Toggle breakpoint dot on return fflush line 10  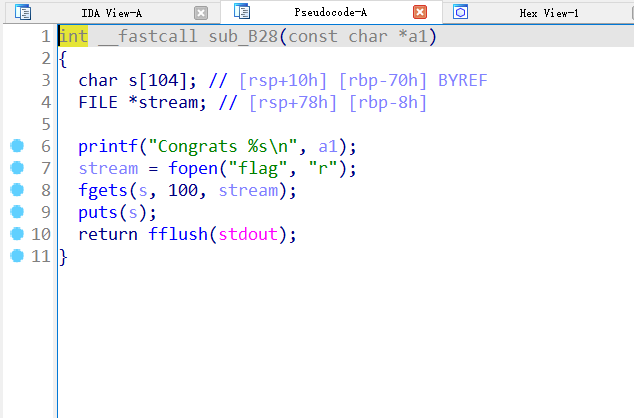coord(16,234)
